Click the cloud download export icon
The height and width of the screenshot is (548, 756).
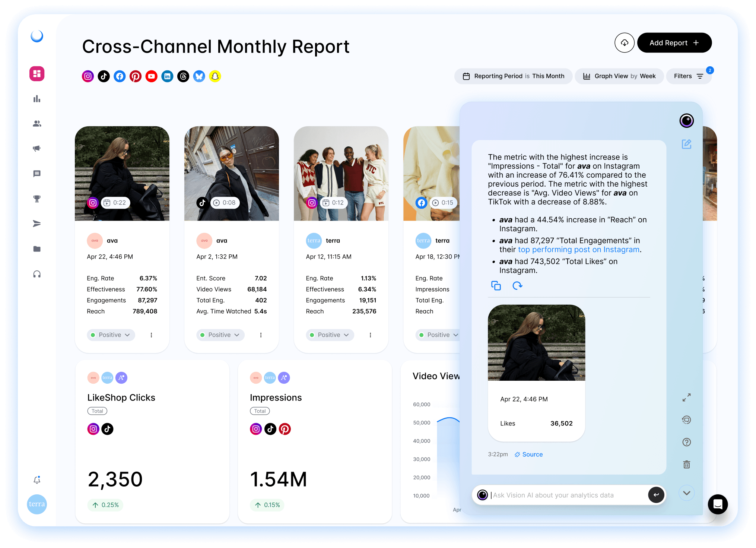click(625, 43)
